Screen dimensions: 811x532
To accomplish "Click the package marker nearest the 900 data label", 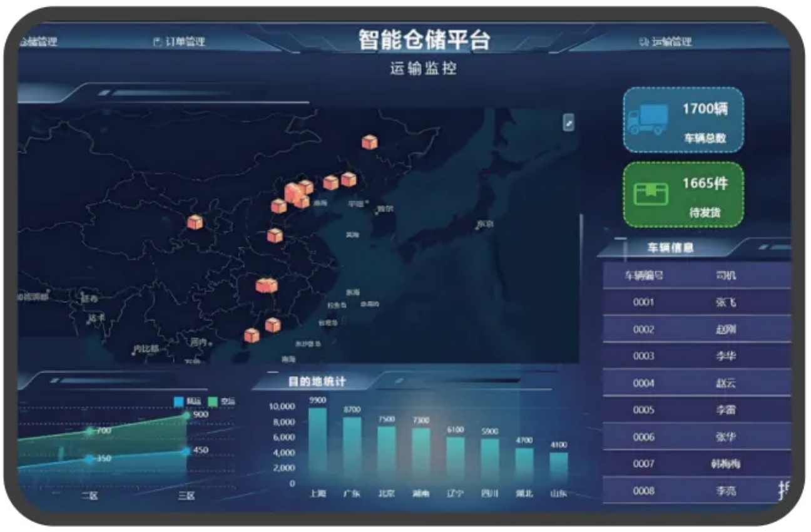I will tap(252, 335).
